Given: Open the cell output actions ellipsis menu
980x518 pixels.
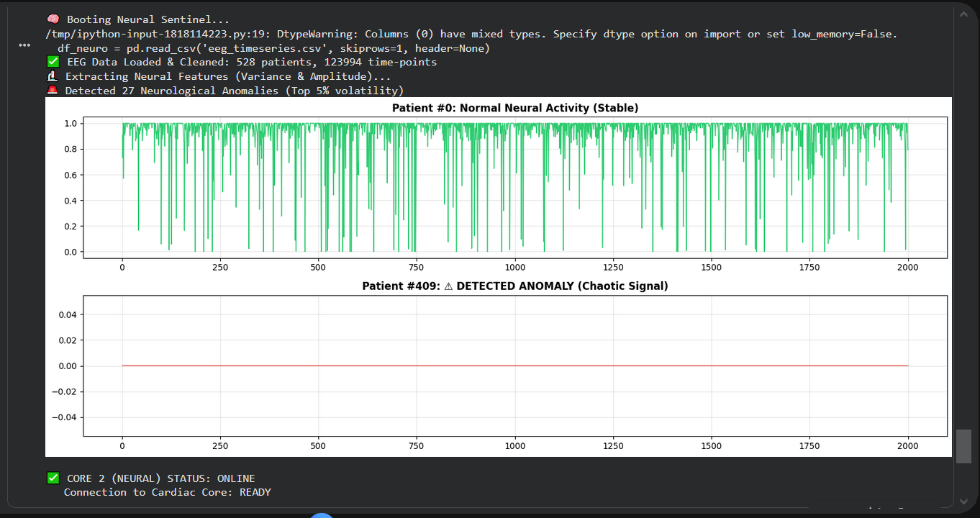Looking at the screenshot, I should coord(24,45).
